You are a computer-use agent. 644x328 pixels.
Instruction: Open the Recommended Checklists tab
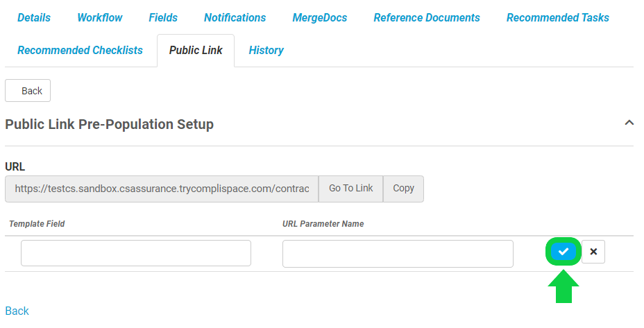click(80, 50)
